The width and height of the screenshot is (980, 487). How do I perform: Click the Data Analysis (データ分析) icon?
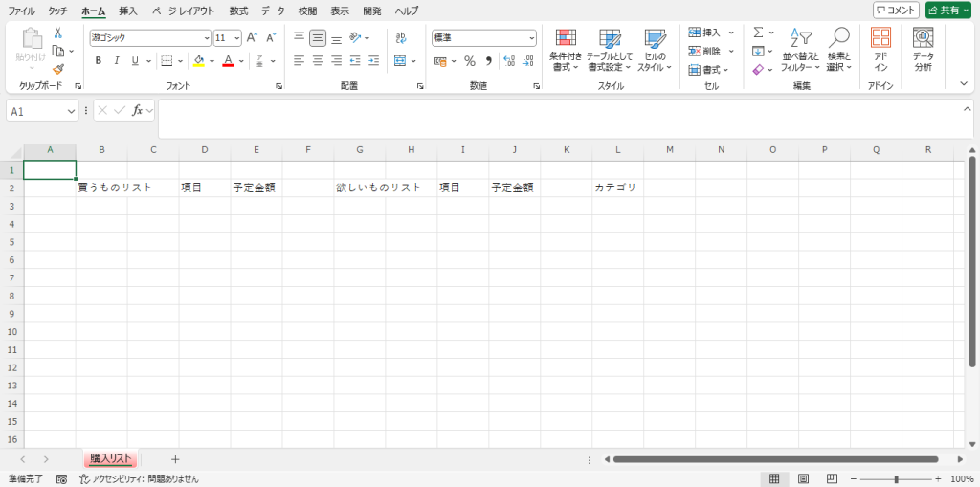923,50
